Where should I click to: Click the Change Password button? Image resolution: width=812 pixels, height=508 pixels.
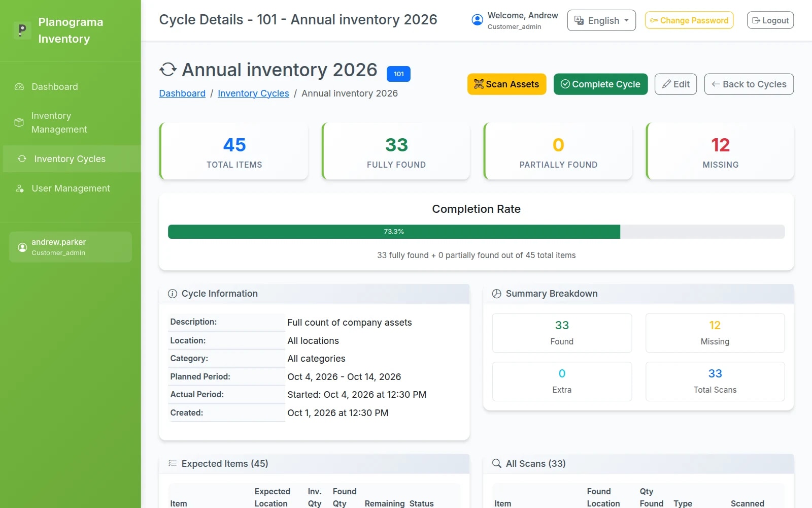[x=689, y=20]
